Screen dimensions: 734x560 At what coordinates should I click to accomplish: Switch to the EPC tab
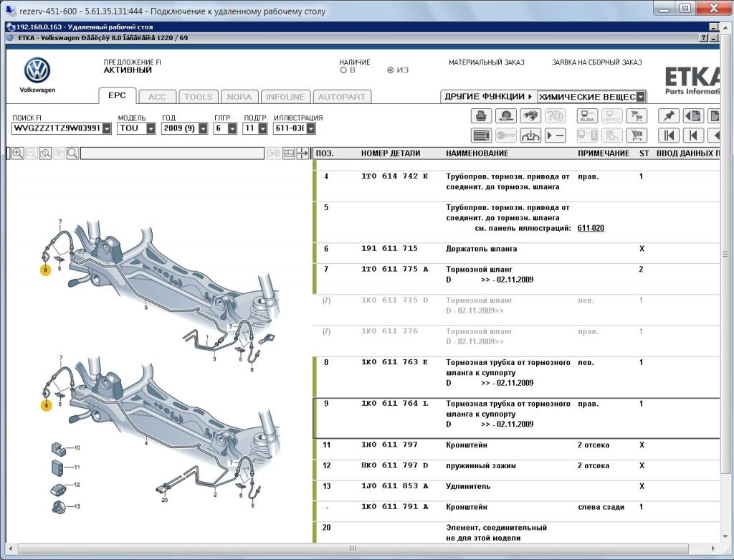(117, 95)
